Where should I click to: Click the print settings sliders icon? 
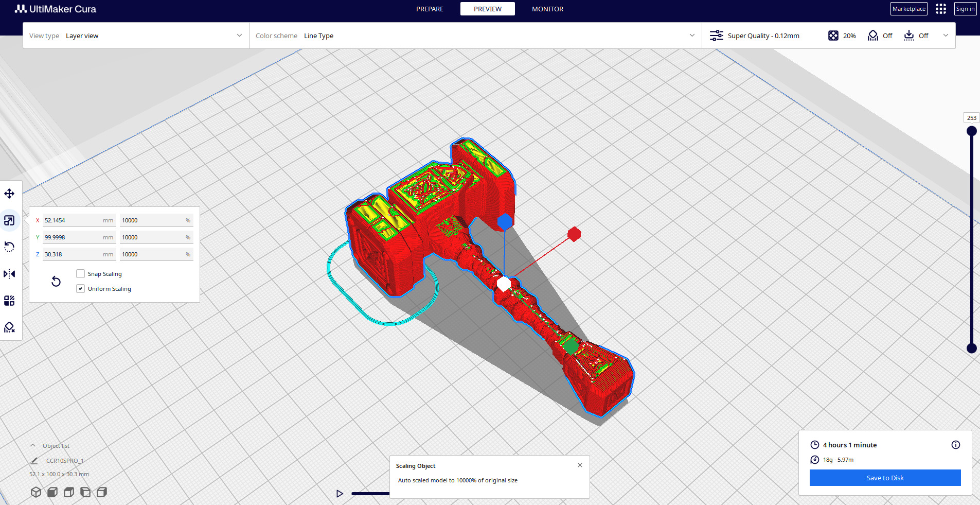pos(717,36)
